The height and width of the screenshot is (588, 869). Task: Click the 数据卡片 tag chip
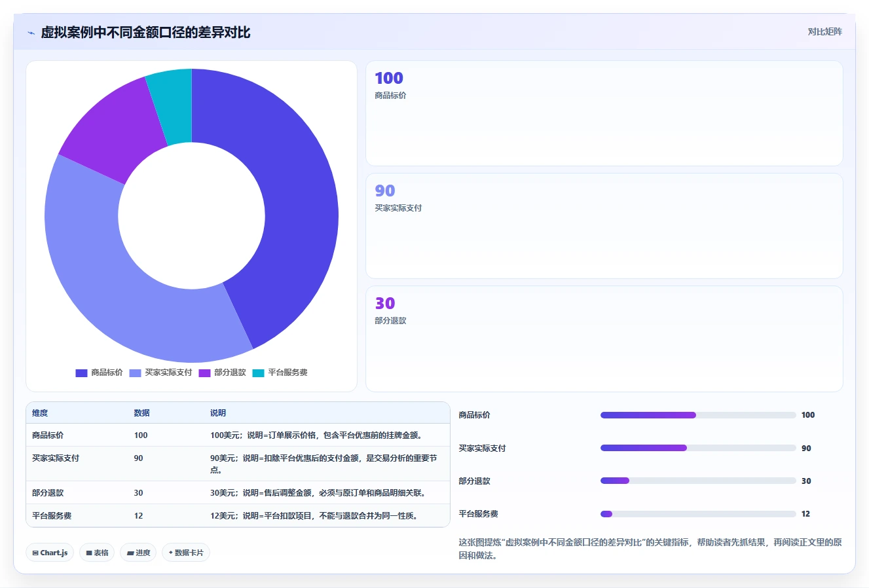(186, 553)
